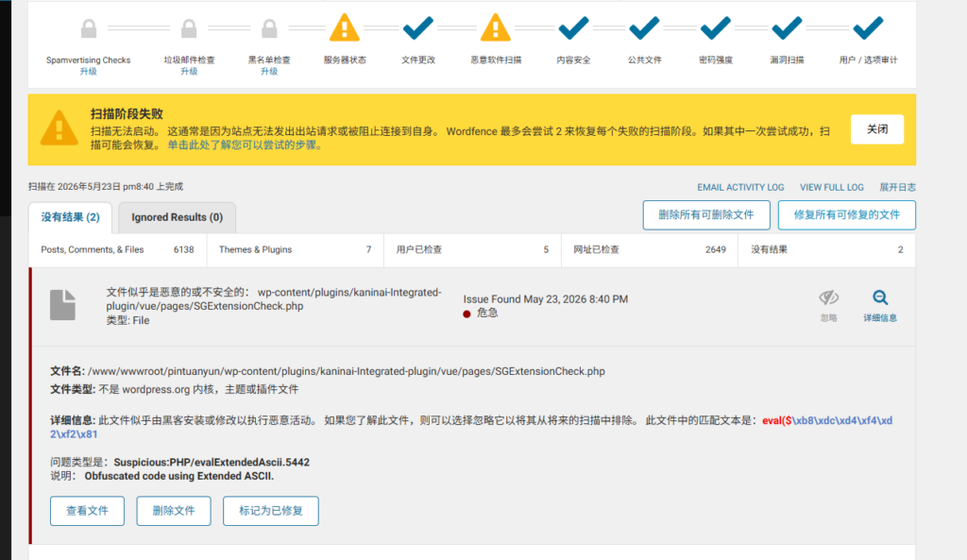Click the 用户已检查 count cell
The width and height of the screenshot is (967, 560).
tap(472, 249)
